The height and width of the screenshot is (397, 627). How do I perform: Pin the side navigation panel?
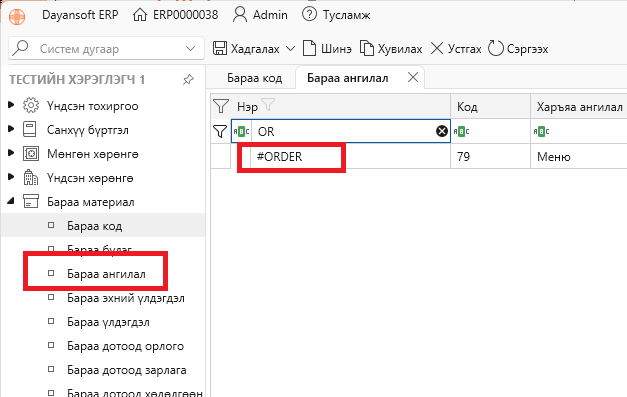pyautogui.click(x=188, y=80)
